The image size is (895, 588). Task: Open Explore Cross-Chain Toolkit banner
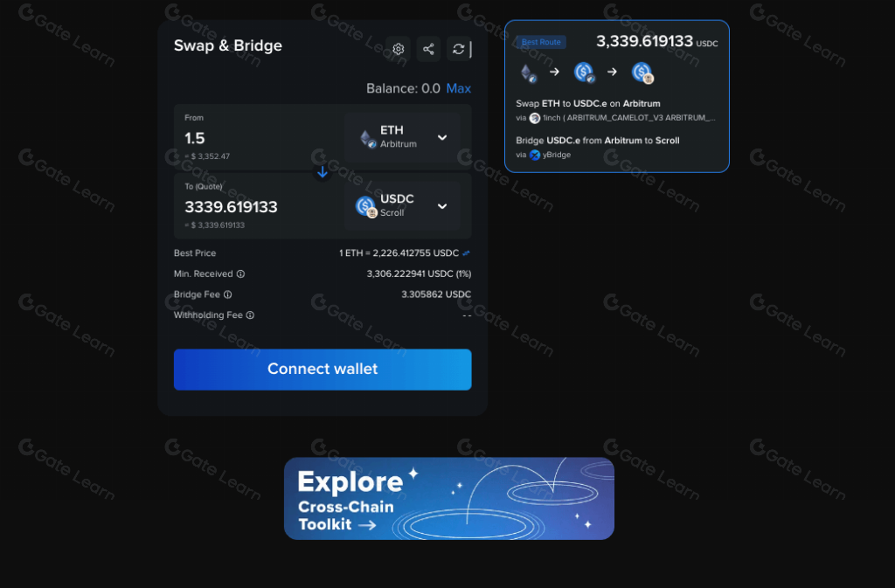click(449, 499)
